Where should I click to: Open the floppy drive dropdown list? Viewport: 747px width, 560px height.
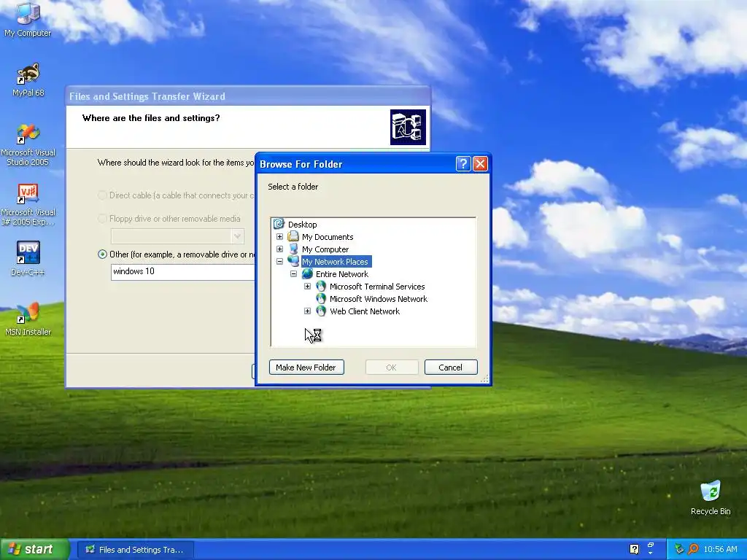click(237, 236)
